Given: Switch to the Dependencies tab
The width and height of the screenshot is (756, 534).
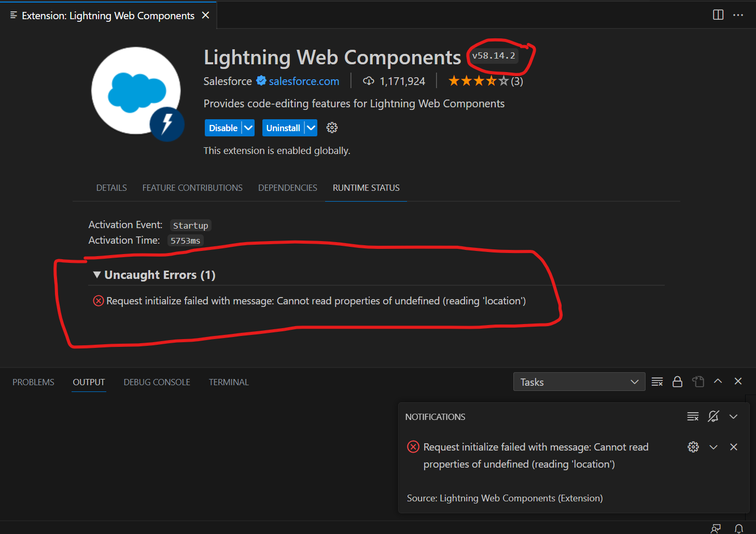Looking at the screenshot, I should (x=287, y=188).
